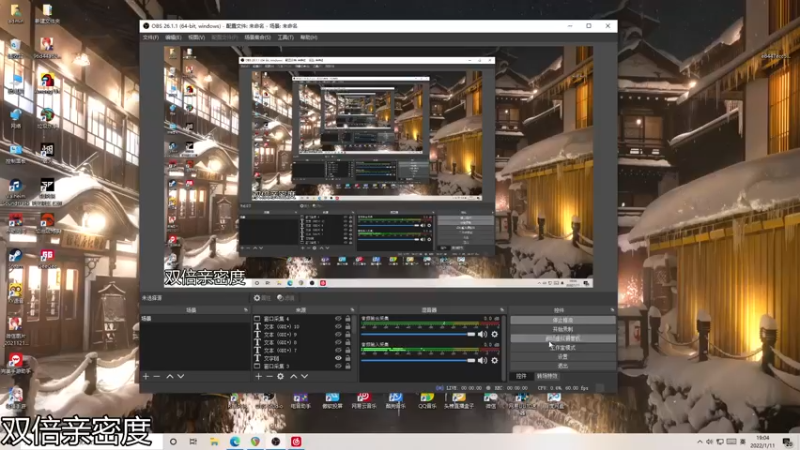
Task: Expand hidden system tray icons chevron
Action: (699, 441)
